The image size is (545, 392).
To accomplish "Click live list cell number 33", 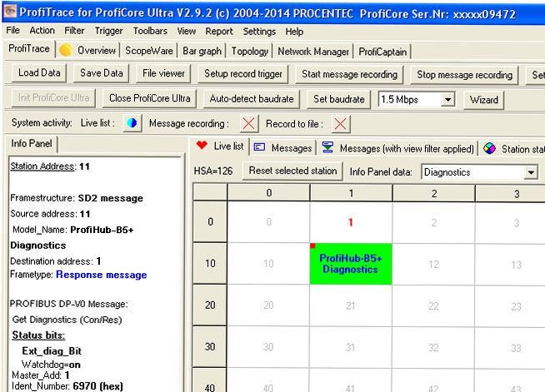I will (x=516, y=348).
